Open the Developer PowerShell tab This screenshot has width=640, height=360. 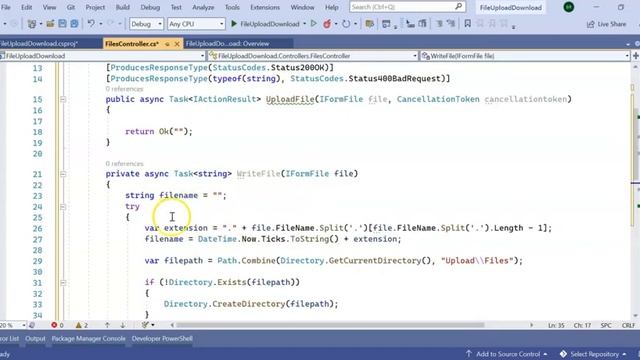click(x=162, y=339)
